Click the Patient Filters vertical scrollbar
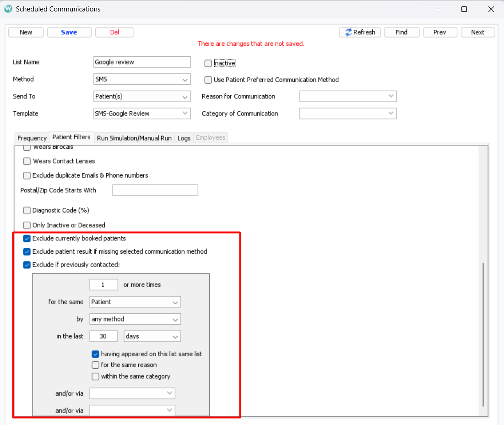This screenshot has width=504, height=425. pyautogui.click(x=483, y=334)
